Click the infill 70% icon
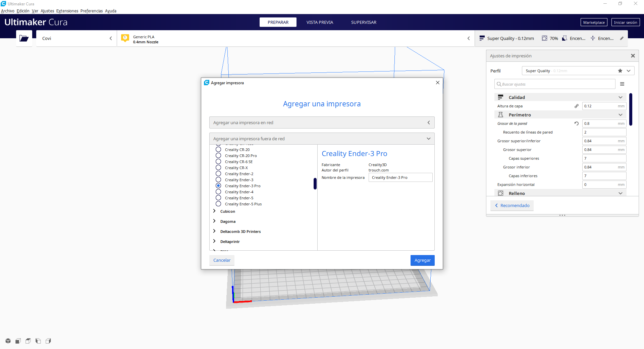The image size is (644, 349). click(x=544, y=38)
